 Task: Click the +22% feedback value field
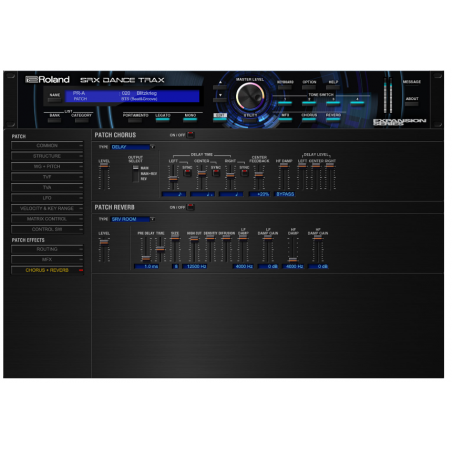click(x=259, y=194)
